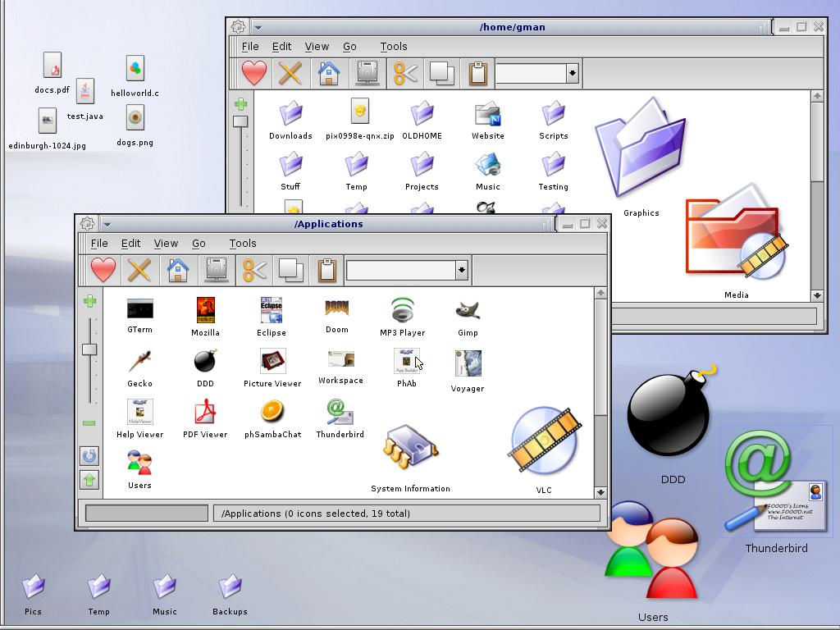The height and width of the screenshot is (630, 840).
Task: Click the home icon in Applications toolbar
Action: [178, 269]
